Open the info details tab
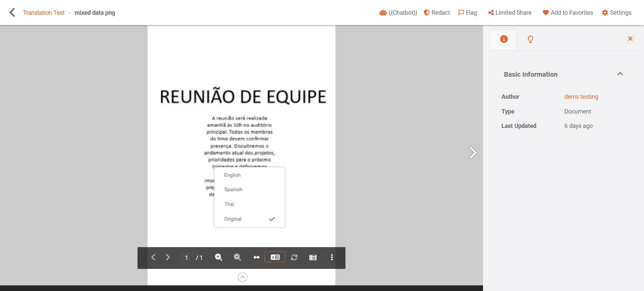 point(503,39)
